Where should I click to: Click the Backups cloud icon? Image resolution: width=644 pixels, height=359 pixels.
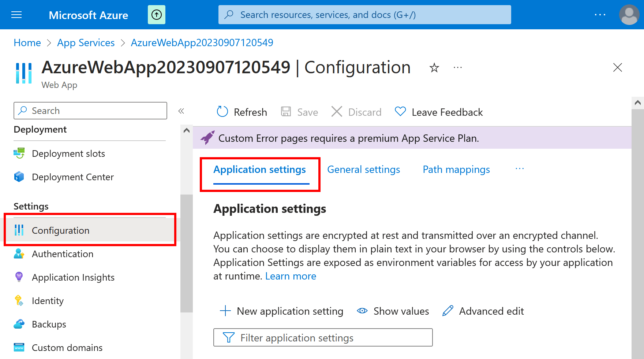tap(19, 324)
